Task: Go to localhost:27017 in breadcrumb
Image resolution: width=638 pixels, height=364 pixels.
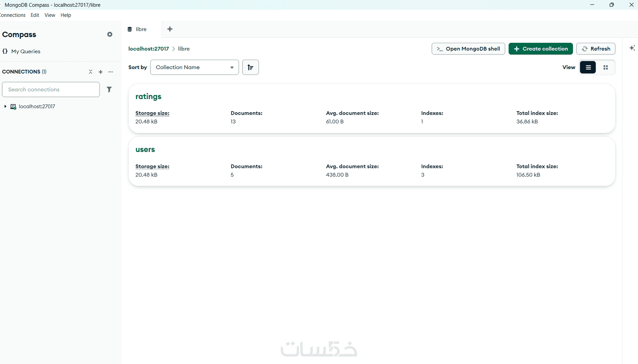Action: coord(149,49)
